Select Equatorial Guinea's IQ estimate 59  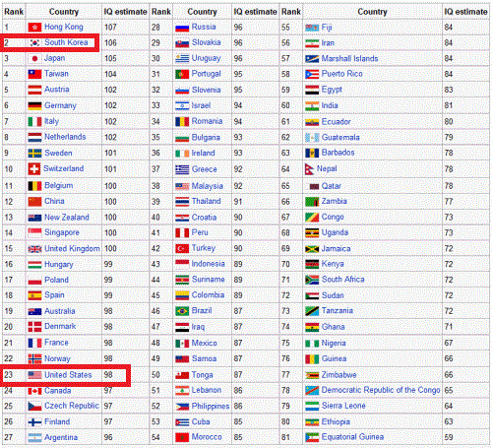(x=449, y=437)
